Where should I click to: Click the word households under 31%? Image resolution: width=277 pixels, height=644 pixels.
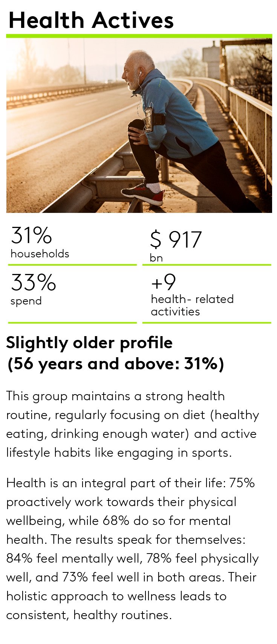(40, 254)
